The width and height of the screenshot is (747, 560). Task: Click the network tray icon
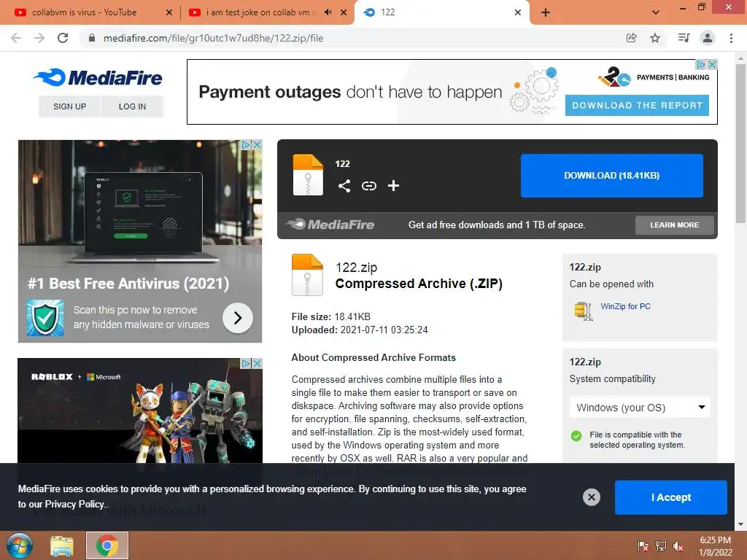point(661,546)
